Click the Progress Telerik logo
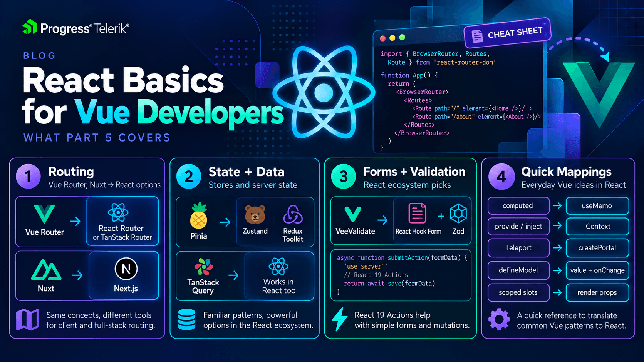Screen dimensions: 644x362 pyautogui.click(x=76, y=28)
